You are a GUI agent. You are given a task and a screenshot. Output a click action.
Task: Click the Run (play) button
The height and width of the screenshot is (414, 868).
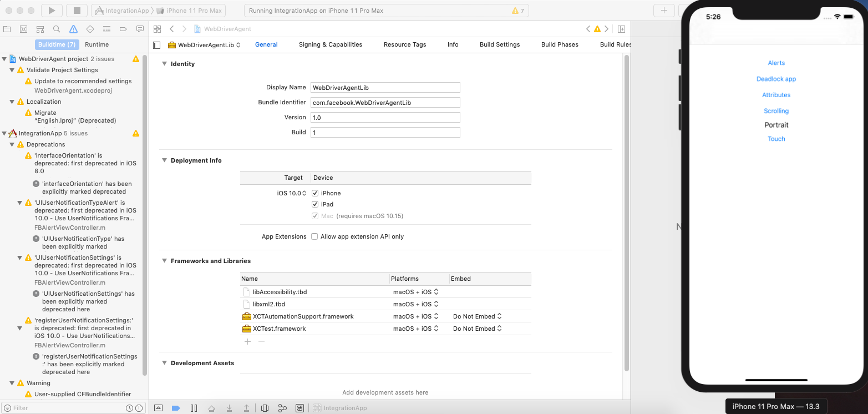tap(52, 10)
